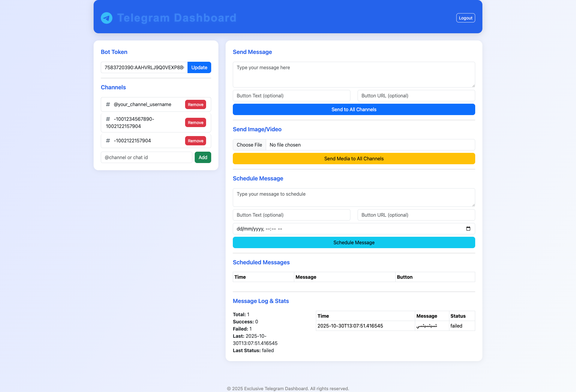Screen dimensions: 576x392
Task: Click the @channel or chat id field
Action: coord(146,157)
